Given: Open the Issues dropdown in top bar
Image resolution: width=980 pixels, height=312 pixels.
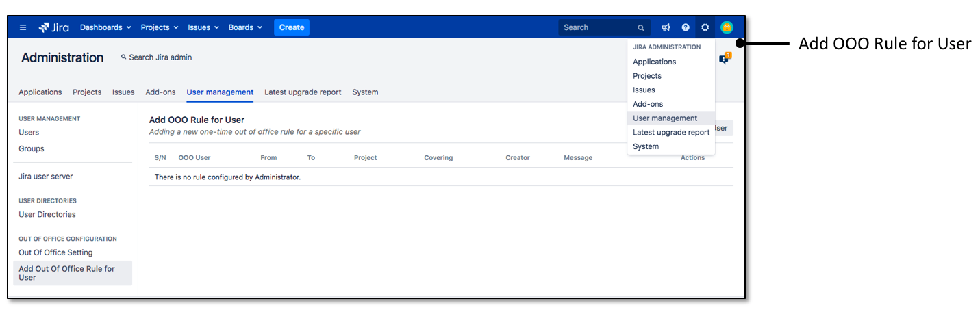Looking at the screenshot, I should 203,27.
